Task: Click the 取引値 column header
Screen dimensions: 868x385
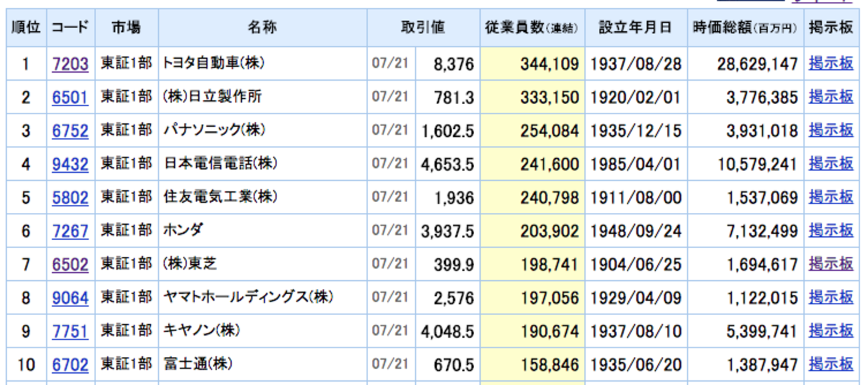Action: (x=423, y=28)
